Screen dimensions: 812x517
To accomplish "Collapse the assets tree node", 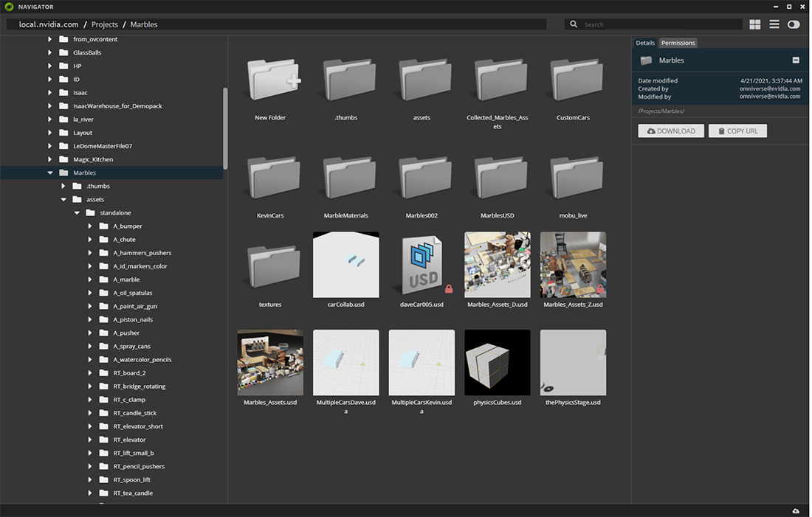I will (63, 199).
